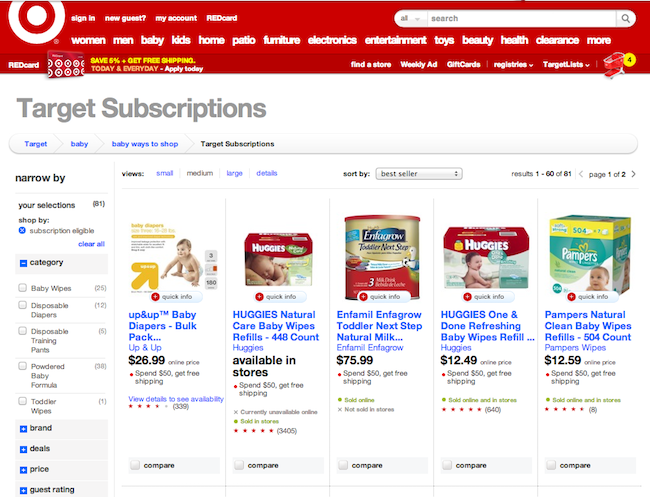
Task: Check the Baby Wipes category filter
Action: [x=23, y=288]
